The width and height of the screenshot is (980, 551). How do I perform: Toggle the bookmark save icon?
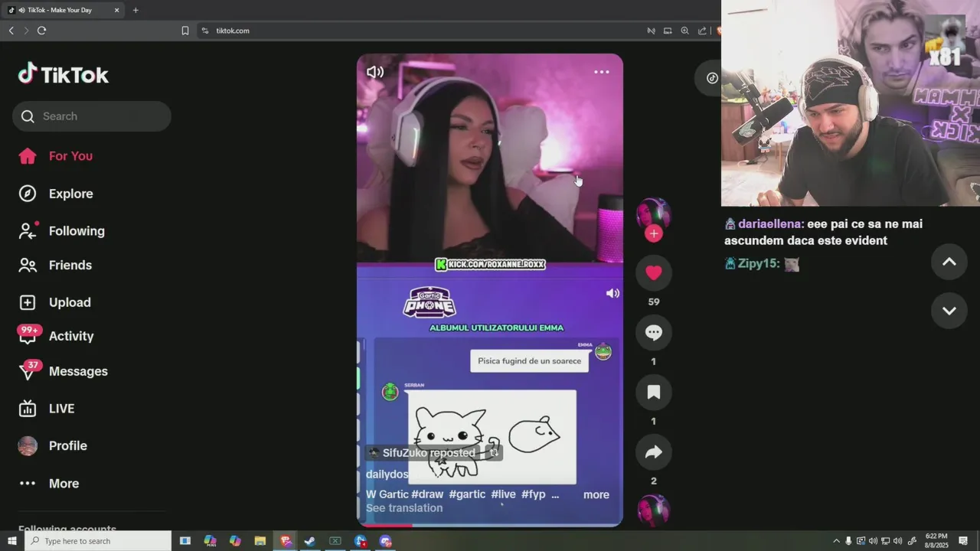pos(653,392)
